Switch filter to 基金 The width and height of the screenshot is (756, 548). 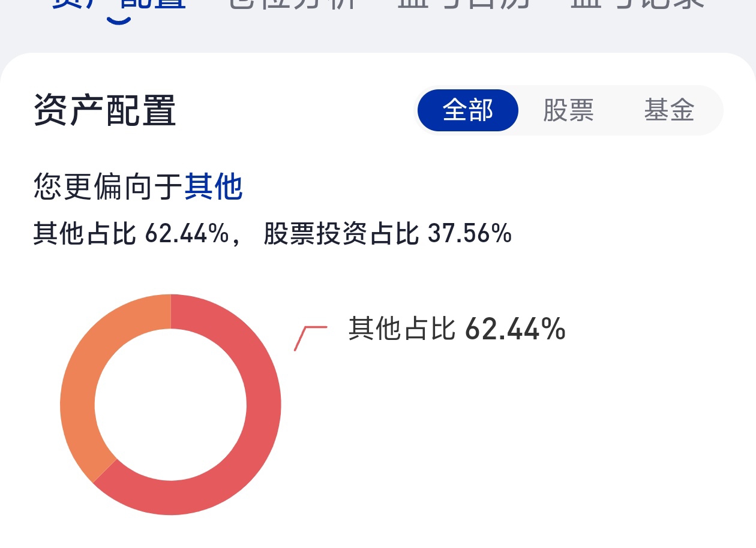(669, 110)
